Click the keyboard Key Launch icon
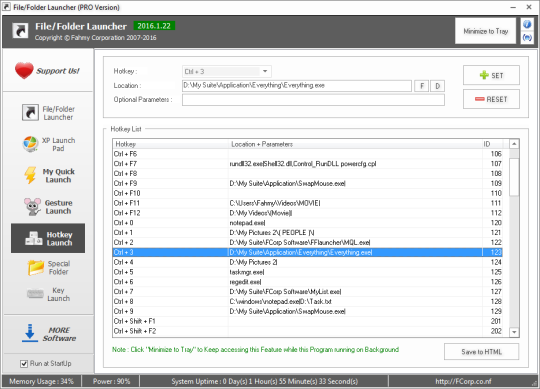Viewport: 540px width, 389px height. (35, 294)
